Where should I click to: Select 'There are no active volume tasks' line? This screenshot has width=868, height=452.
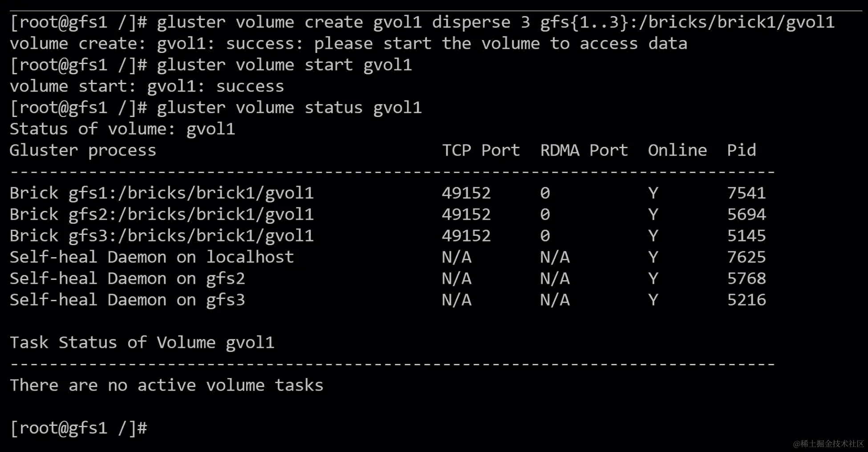coord(166,385)
